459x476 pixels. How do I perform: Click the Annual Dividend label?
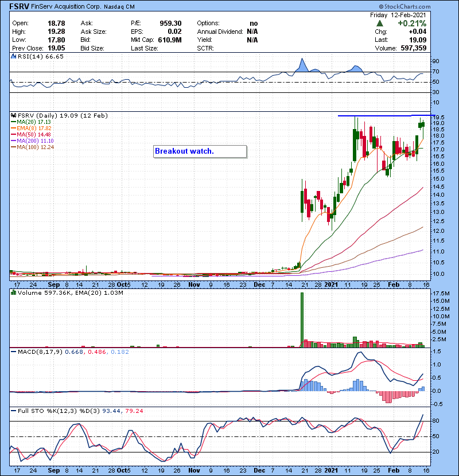(x=220, y=32)
